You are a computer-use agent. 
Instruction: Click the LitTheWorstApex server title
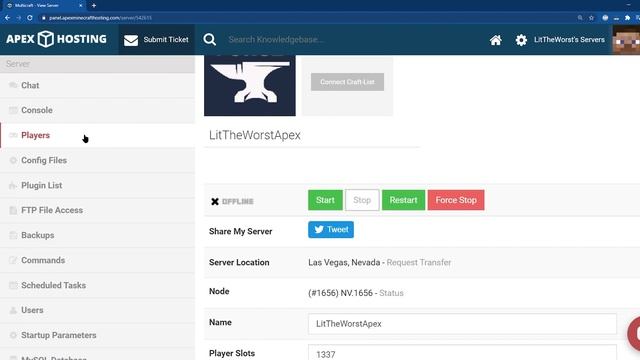255,135
